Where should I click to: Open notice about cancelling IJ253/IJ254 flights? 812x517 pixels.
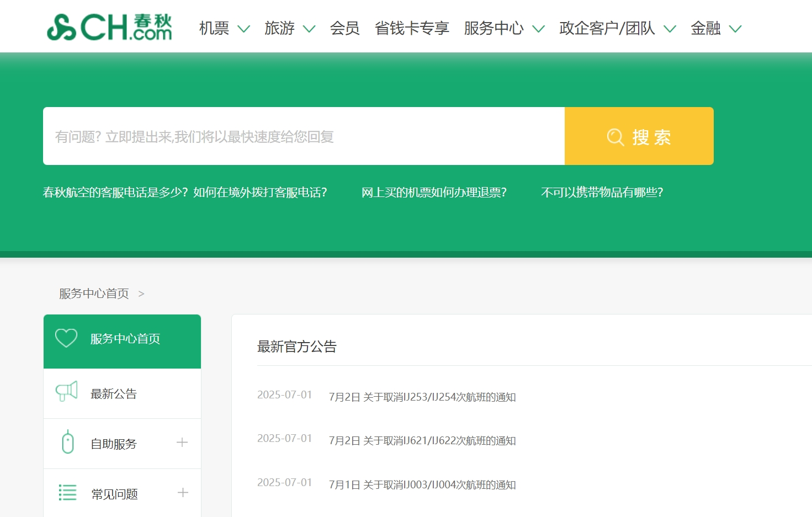422,397
